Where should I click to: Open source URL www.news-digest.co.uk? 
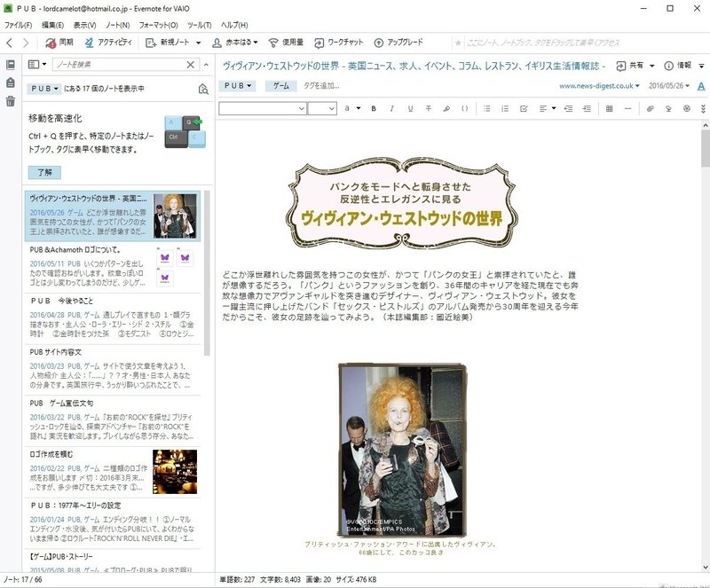[598, 85]
